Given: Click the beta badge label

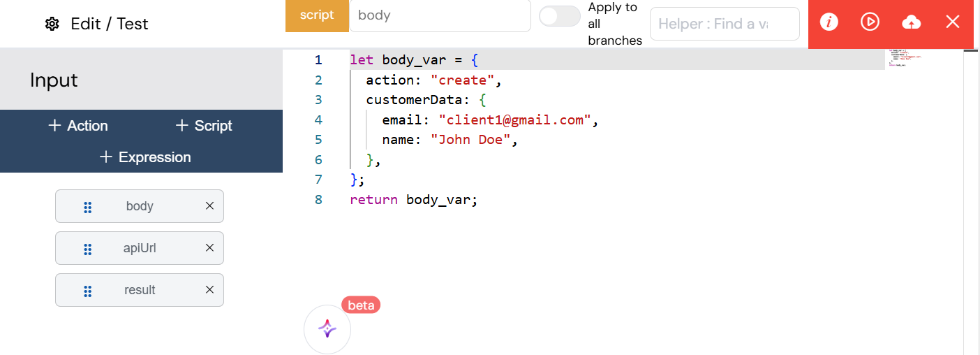Looking at the screenshot, I should pyautogui.click(x=361, y=305).
